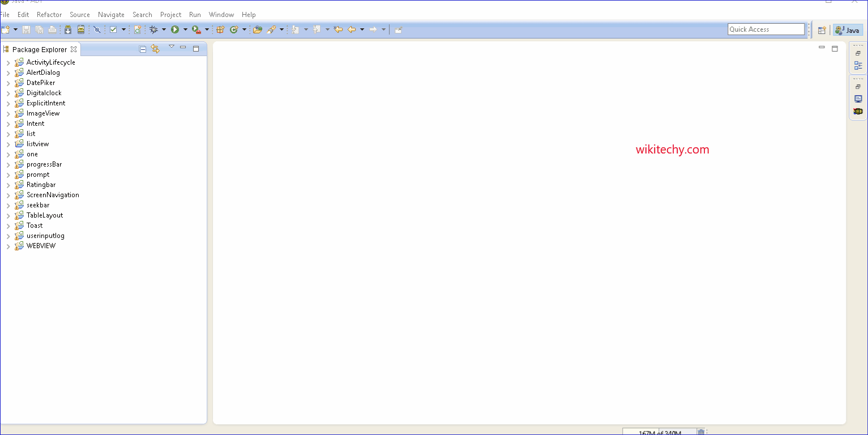Screen dimensions: 868x435
Task: Start the Debug tool on the toolbar
Action: coord(154,29)
